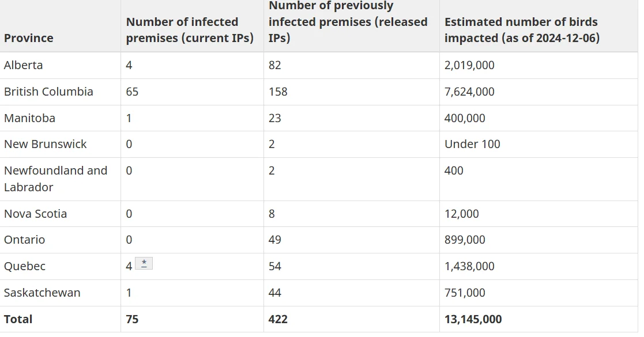Select the Estimated number of birds impacted header
Screen dimensions: 644x337
point(522,29)
